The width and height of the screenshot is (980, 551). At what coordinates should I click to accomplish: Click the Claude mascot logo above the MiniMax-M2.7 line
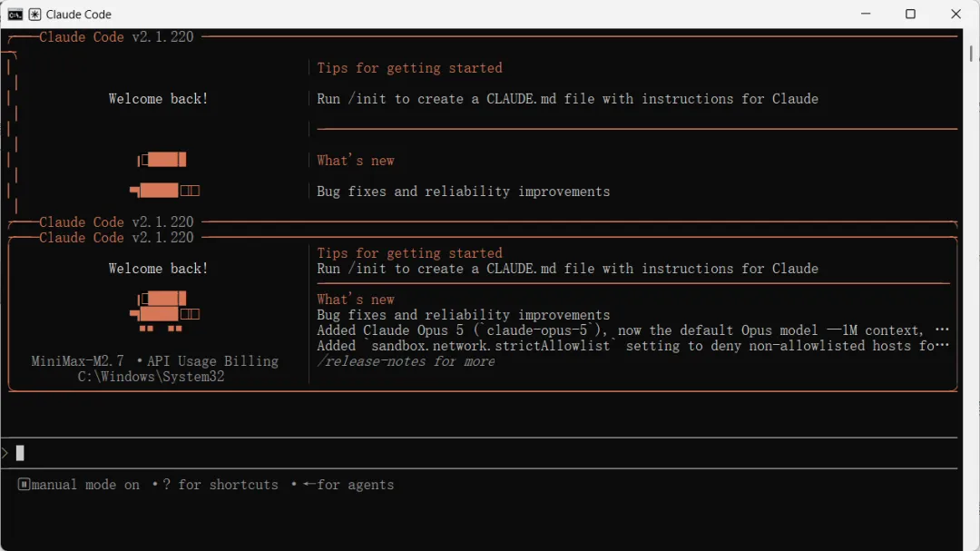tap(164, 310)
